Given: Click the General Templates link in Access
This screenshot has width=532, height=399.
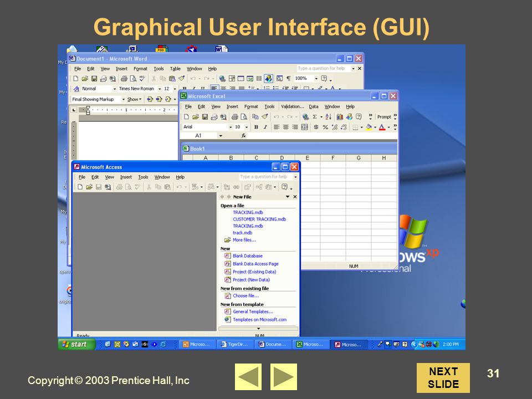Looking at the screenshot, I should (x=253, y=311).
